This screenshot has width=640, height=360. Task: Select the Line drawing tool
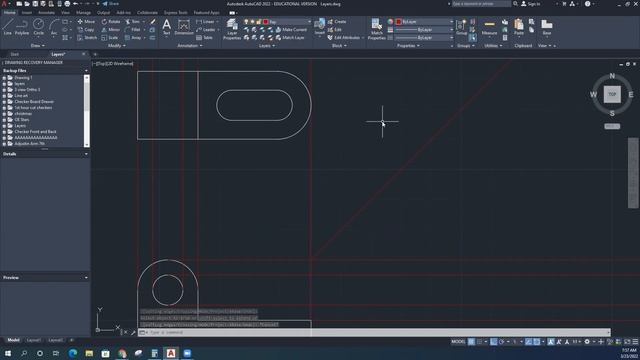7,27
